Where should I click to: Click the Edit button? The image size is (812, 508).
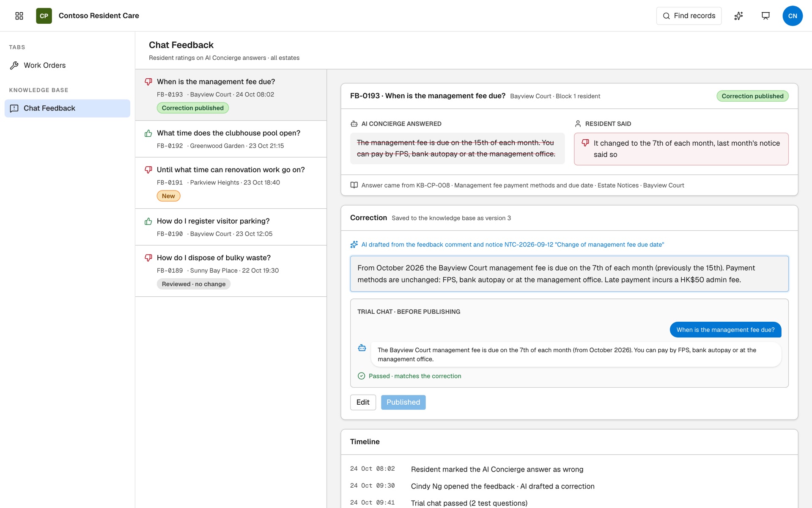(363, 402)
